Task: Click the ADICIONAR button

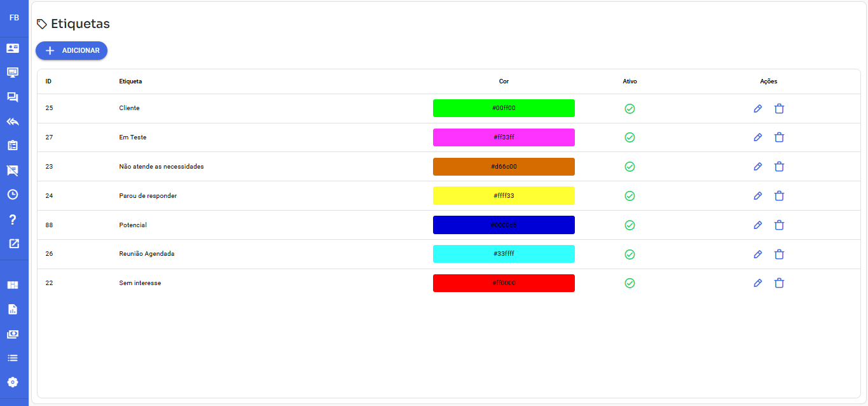Action: 72,51
